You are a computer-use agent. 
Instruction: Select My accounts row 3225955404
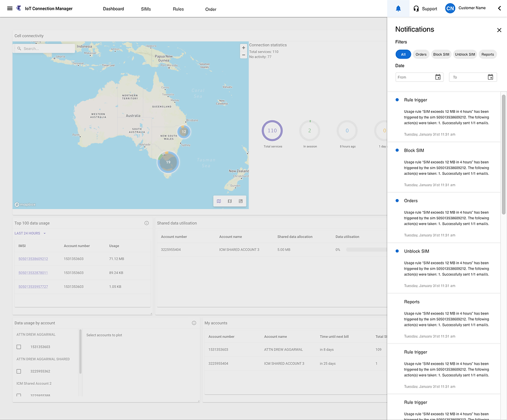[296, 364]
